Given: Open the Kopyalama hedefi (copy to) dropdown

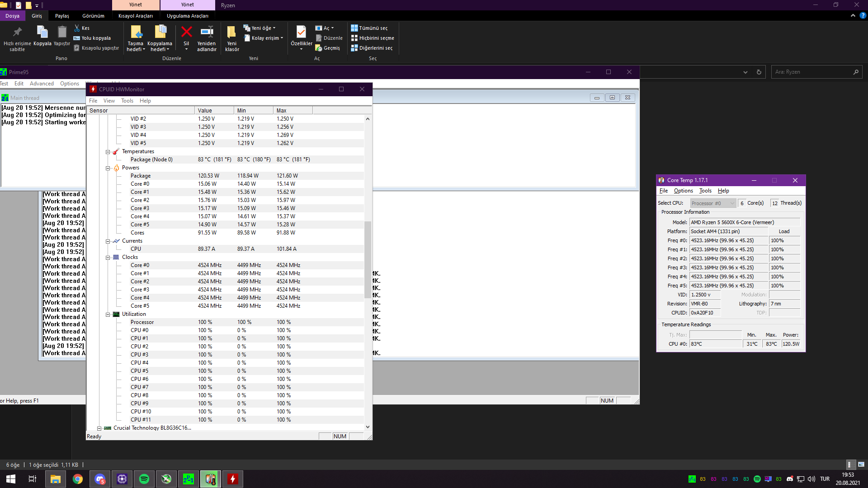Looking at the screenshot, I should pos(160,47).
